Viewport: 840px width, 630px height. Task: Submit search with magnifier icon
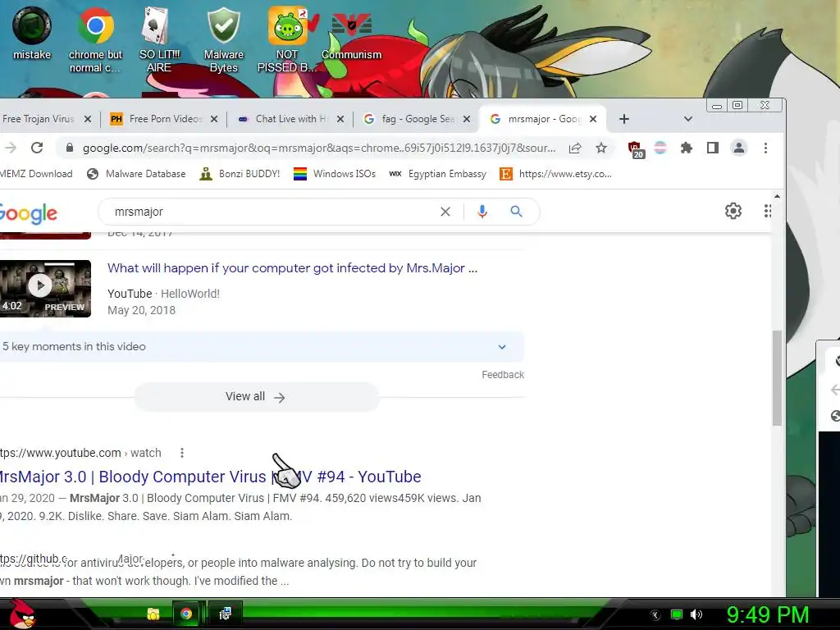pyautogui.click(x=516, y=212)
